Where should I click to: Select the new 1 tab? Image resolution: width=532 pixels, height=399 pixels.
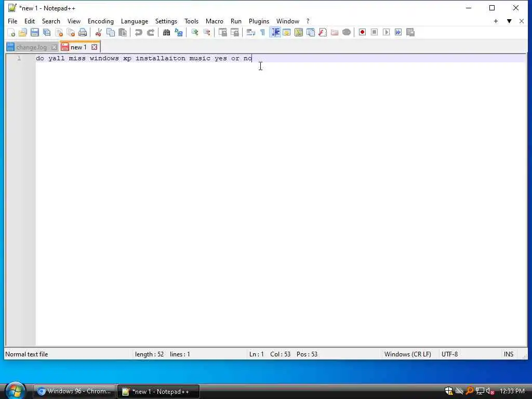tap(78, 47)
